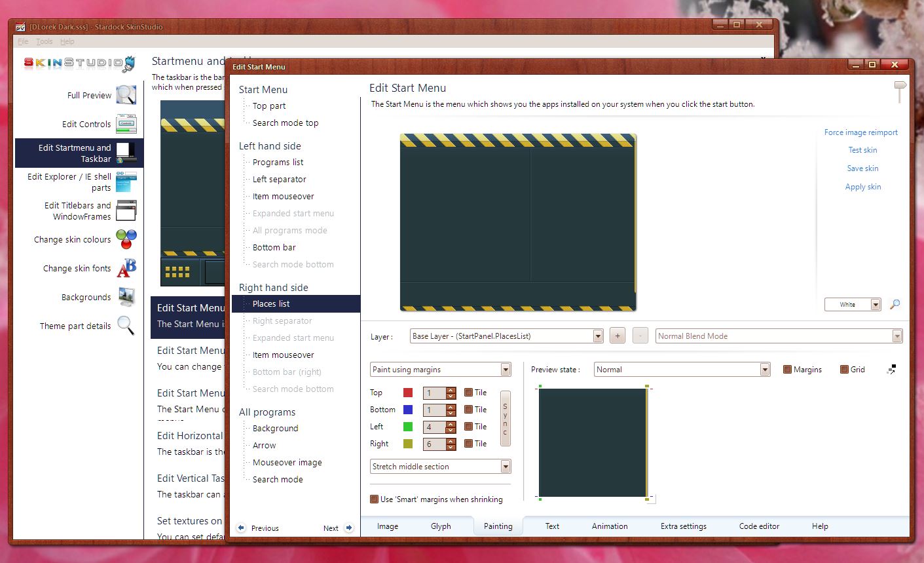Select Programs list in the tree

(278, 163)
